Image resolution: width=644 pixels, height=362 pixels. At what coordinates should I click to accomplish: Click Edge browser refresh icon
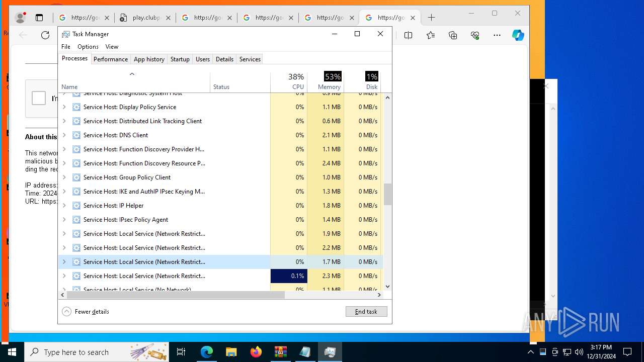point(45,35)
